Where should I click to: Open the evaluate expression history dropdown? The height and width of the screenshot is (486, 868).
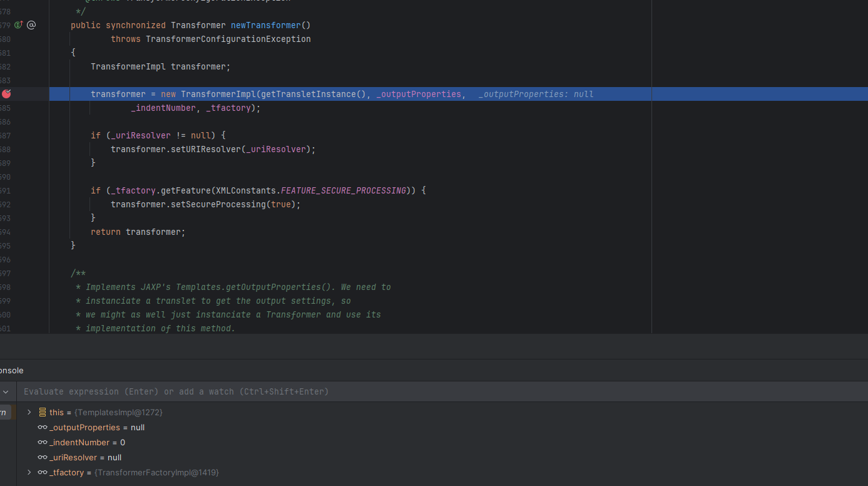tap(6, 392)
